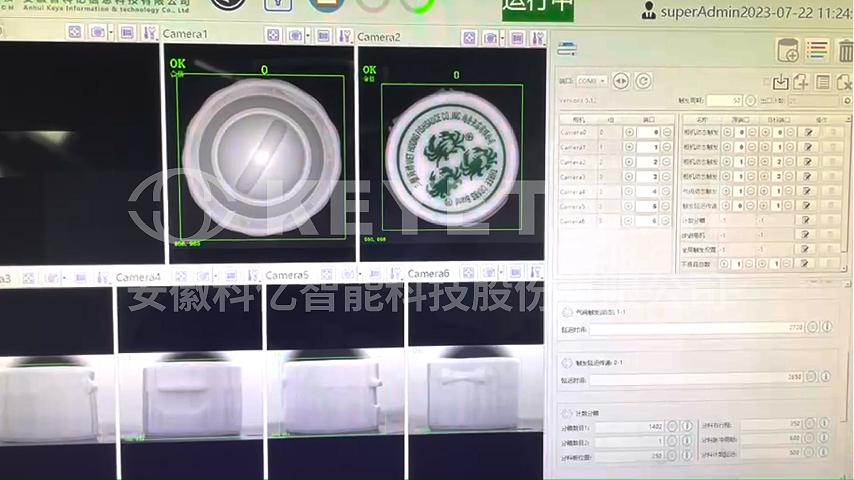The image size is (854, 480).
Task: Increase port value for Camera1 row
Action: pyautogui.click(x=629, y=147)
